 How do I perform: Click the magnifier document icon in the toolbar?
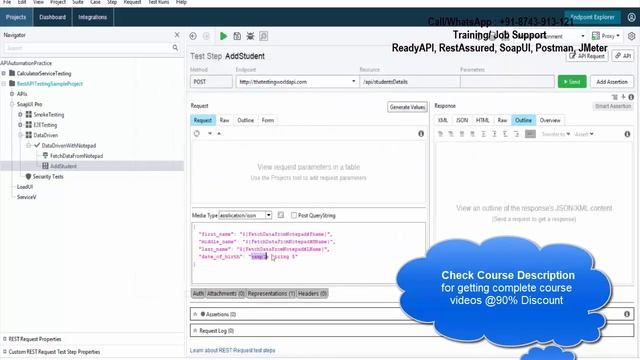(264, 36)
